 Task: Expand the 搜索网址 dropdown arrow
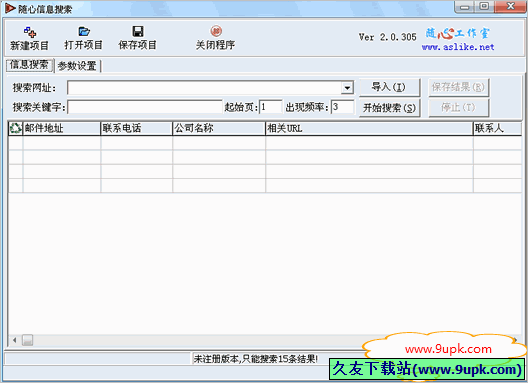[347, 88]
